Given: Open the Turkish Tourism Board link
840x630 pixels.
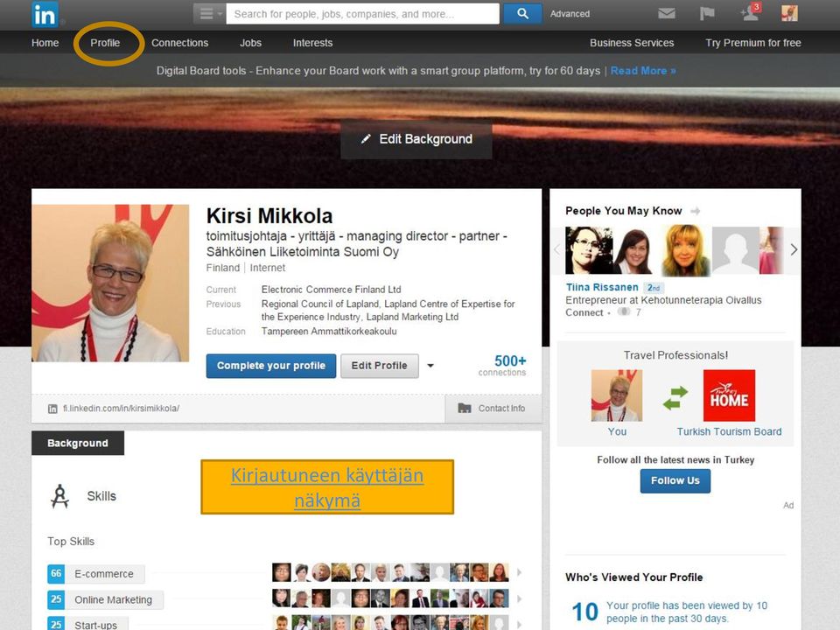Looking at the screenshot, I should click(x=729, y=431).
